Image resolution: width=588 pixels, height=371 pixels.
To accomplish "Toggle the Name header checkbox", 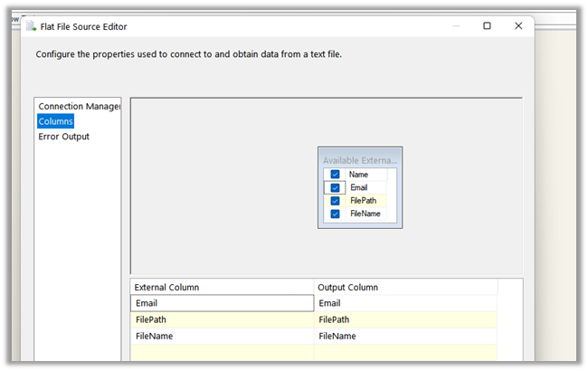I will pos(335,175).
